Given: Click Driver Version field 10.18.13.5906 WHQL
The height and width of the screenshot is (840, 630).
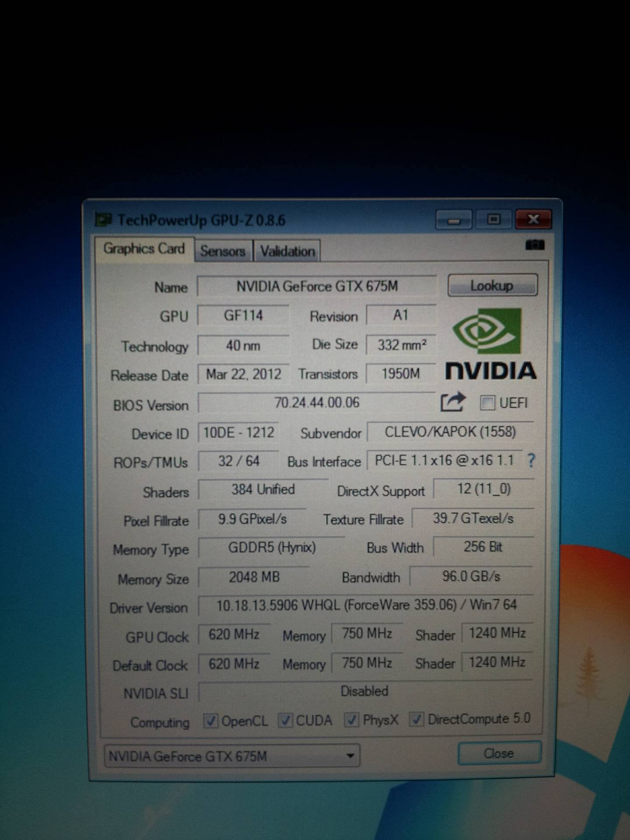Looking at the screenshot, I should [366, 605].
